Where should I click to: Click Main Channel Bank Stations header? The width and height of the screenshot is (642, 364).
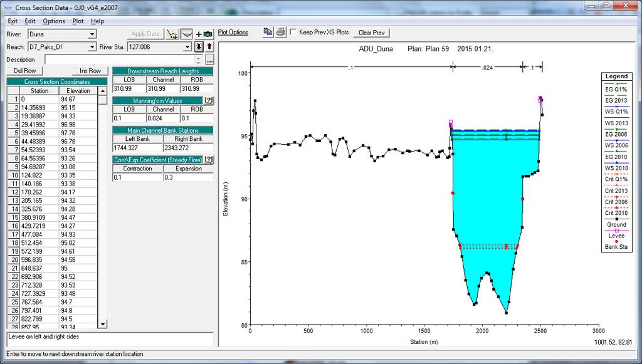(162, 130)
